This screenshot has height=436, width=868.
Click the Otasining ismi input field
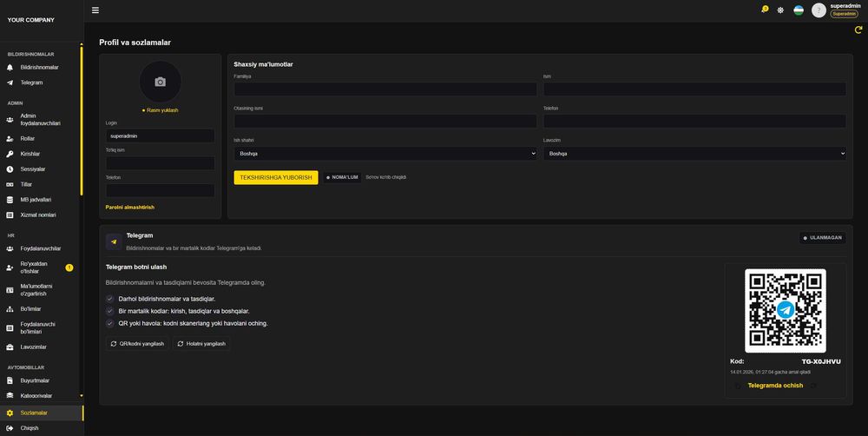pyautogui.click(x=385, y=122)
